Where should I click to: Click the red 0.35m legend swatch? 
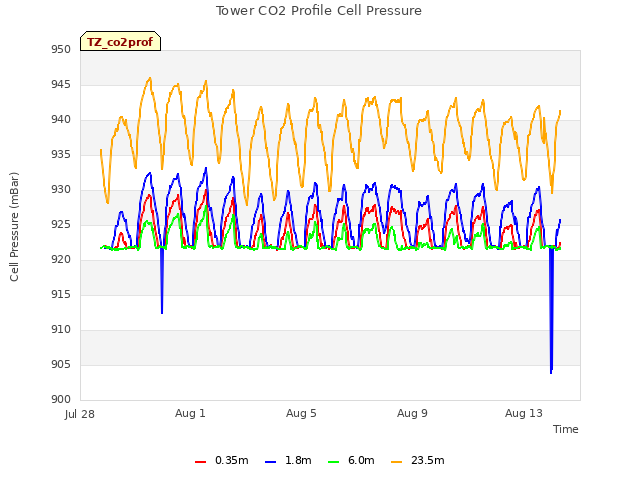click(200, 461)
